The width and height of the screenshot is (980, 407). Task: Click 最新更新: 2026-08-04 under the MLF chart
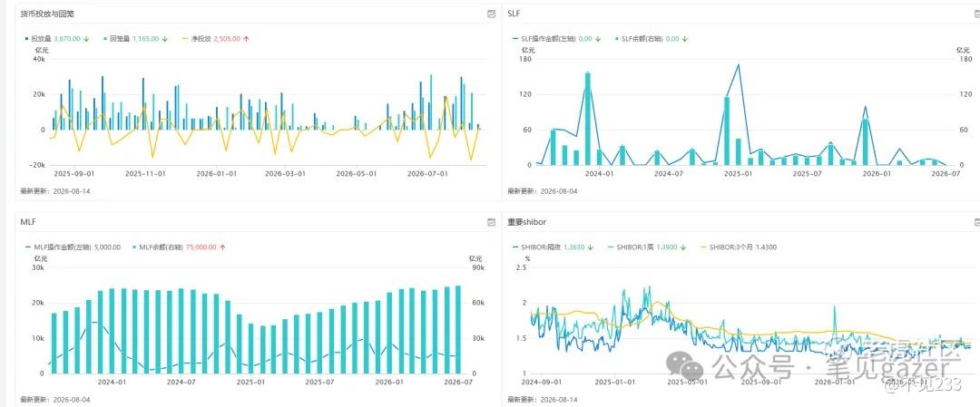(x=55, y=399)
